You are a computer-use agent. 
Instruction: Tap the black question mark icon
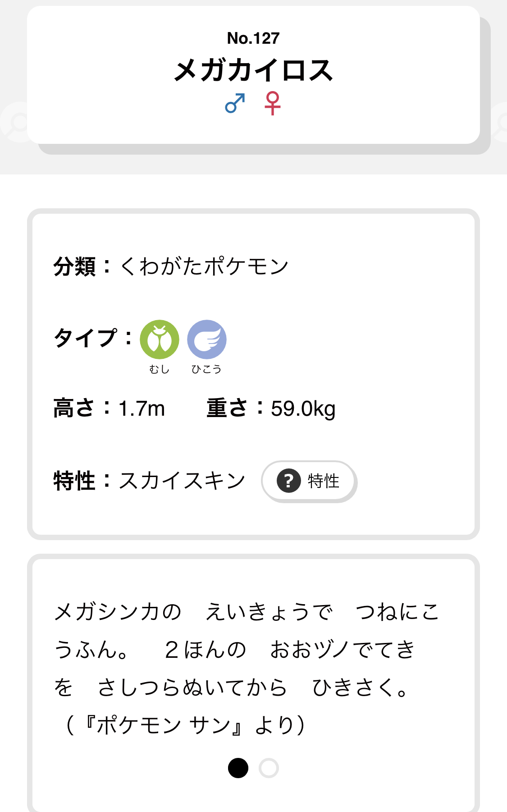(288, 481)
